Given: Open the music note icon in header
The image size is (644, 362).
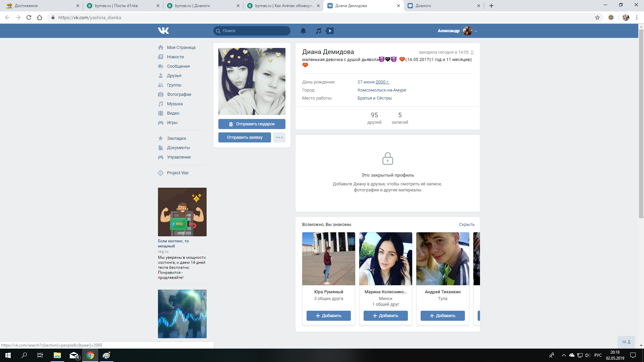Looking at the screenshot, I should [318, 31].
